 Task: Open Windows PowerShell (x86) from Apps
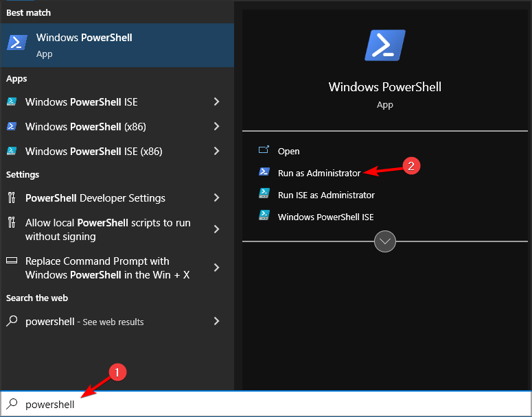117,126
